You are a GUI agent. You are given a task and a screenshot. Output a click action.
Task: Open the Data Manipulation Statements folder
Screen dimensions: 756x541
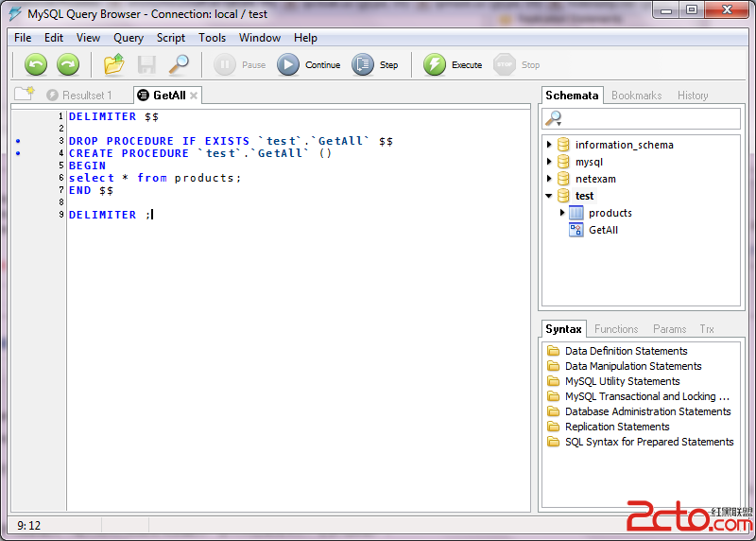[x=625, y=366]
